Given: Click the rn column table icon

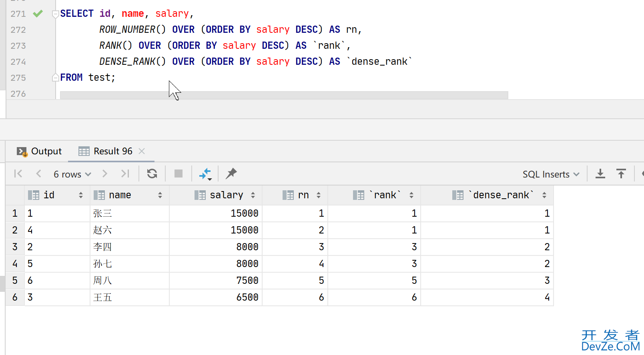Looking at the screenshot, I should coord(288,195).
